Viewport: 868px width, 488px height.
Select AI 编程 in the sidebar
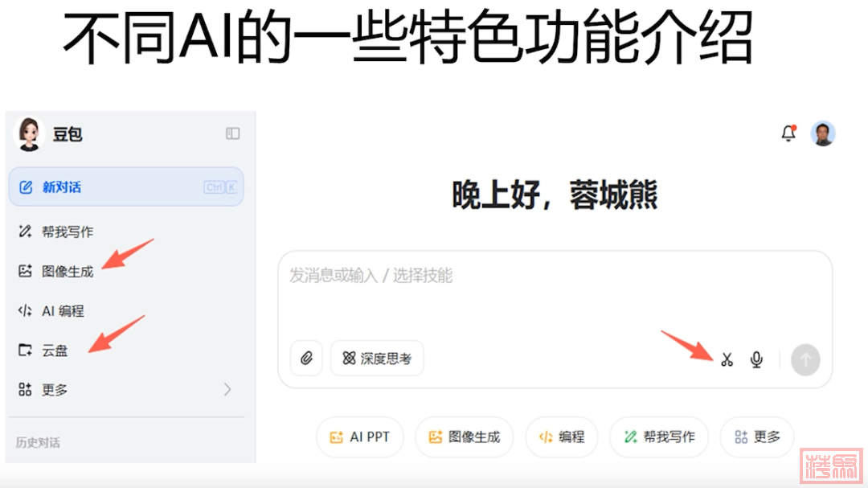(63, 311)
